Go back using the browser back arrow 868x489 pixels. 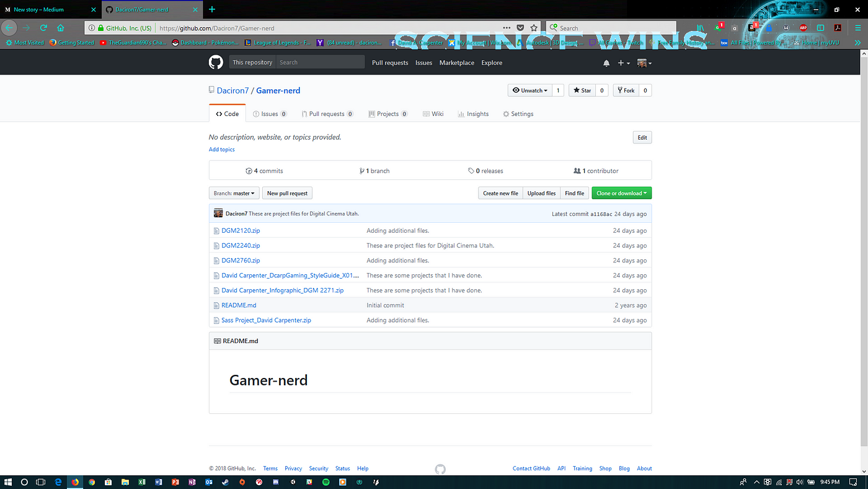pyautogui.click(x=9, y=28)
